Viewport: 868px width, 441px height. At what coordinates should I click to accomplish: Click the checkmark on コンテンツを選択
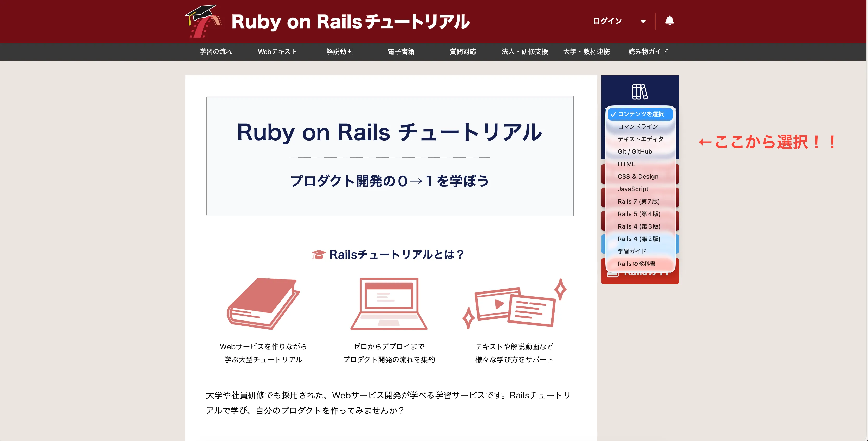pos(613,114)
